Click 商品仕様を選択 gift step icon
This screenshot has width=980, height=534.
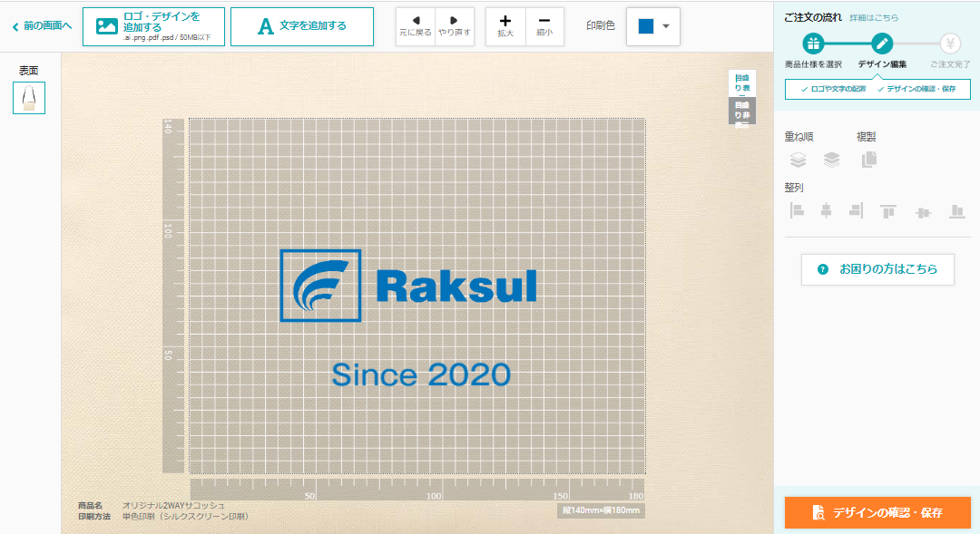tap(813, 44)
